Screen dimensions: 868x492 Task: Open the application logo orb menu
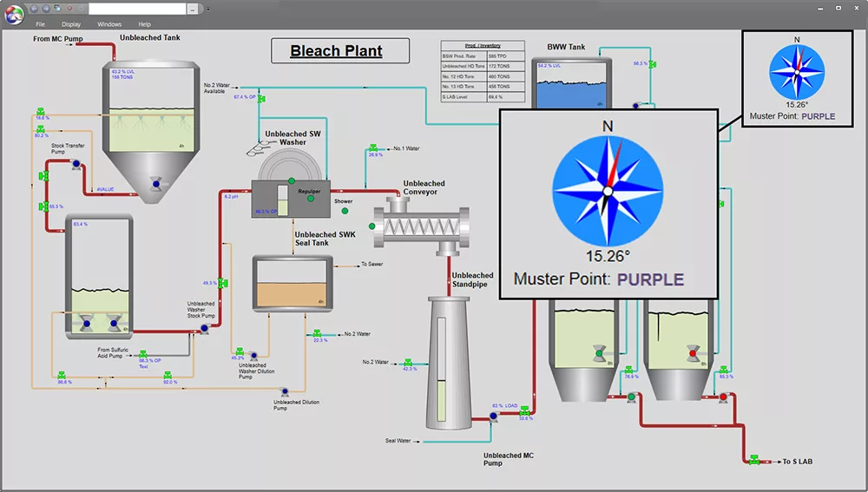point(15,15)
